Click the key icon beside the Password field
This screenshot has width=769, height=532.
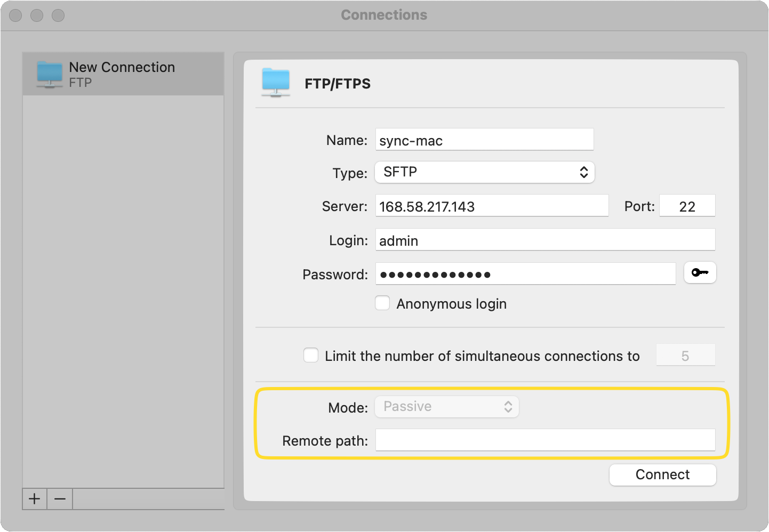(x=700, y=272)
